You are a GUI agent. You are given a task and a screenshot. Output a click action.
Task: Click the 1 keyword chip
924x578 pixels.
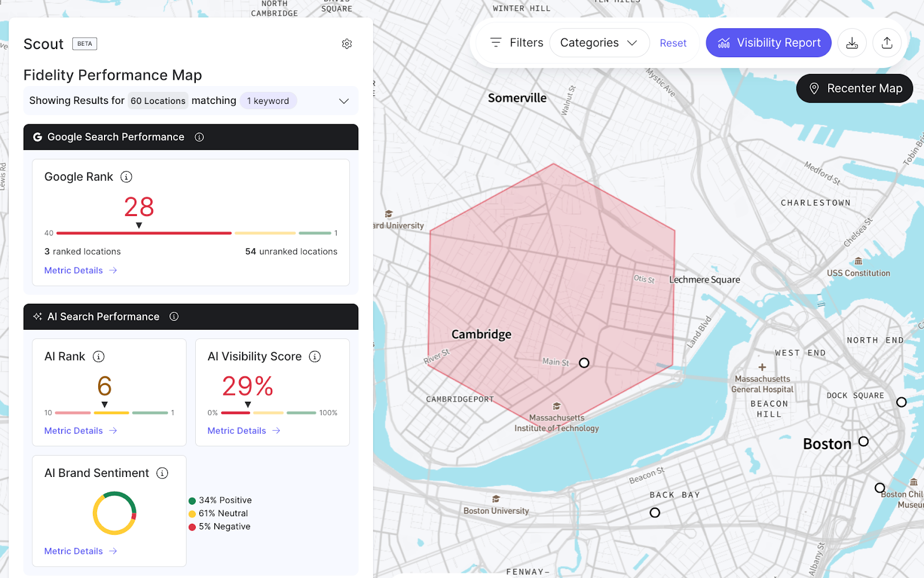(x=268, y=101)
